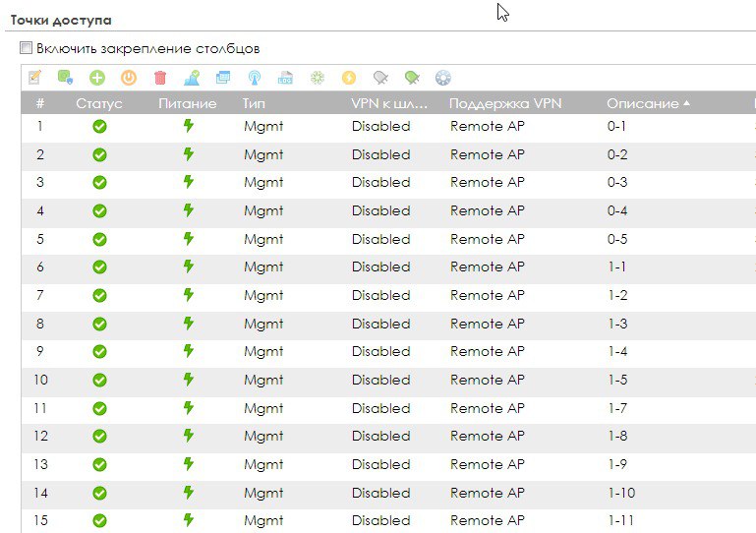Select description cell 1-11
The width and height of the screenshot is (756, 533).
[x=621, y=520]
